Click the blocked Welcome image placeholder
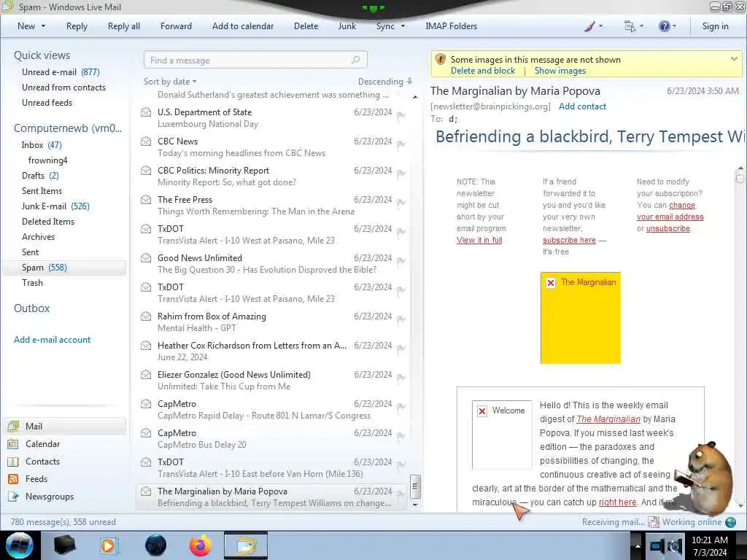 pyautogui.click(x=502, y=435)
